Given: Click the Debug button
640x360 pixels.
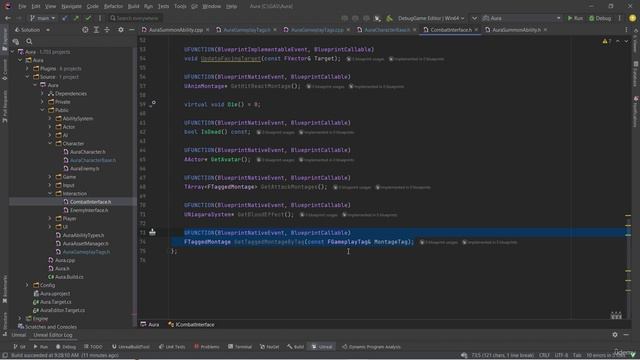Looking at the screenshot, I should (x=600, y=18).
